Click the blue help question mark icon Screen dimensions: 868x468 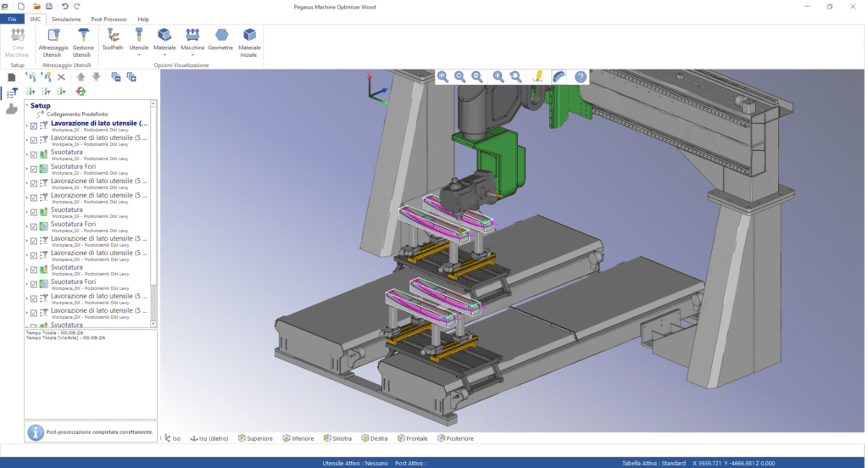pos(580,77)
